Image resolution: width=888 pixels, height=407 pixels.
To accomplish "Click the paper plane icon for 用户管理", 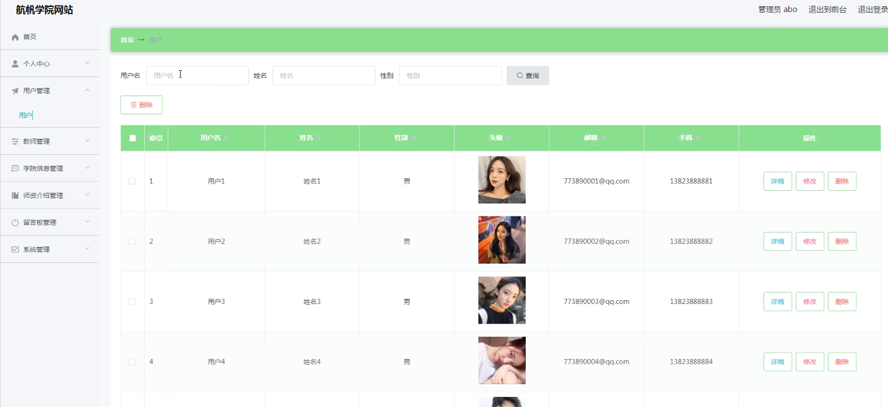I will tap(15, 91).
